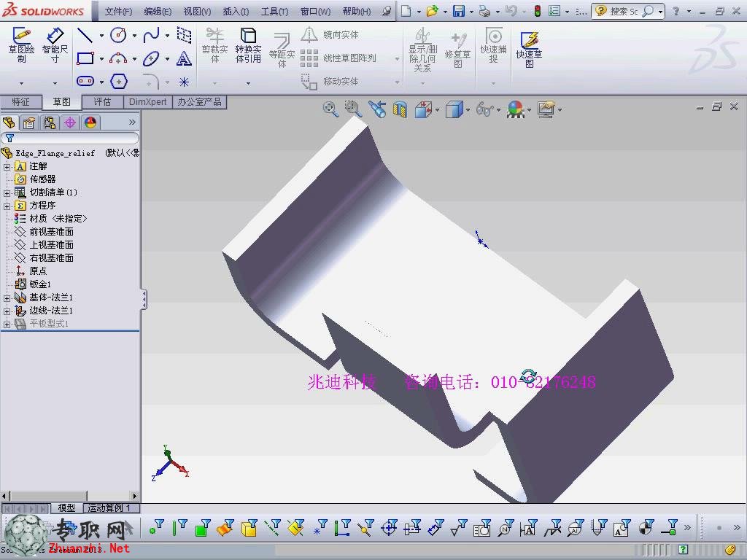747x560 pixels.
Task: Click the Rapid Sketch (快速草图) icon
Action: pyautogui.click(x=529, y=50)
